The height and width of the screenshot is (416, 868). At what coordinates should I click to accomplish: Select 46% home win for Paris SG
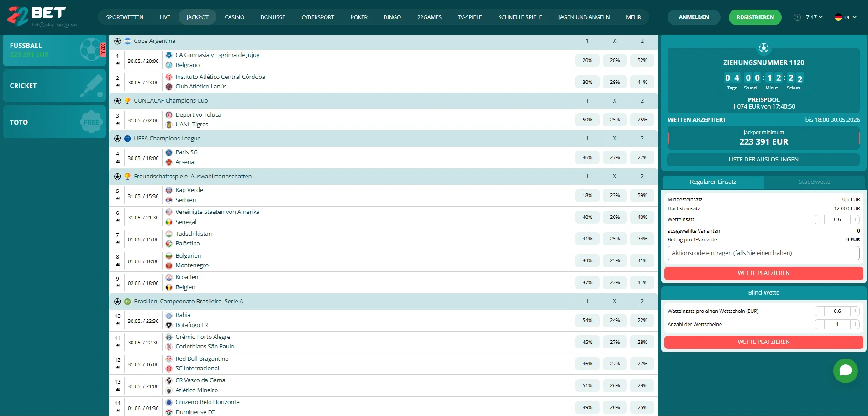coord(587,158)
